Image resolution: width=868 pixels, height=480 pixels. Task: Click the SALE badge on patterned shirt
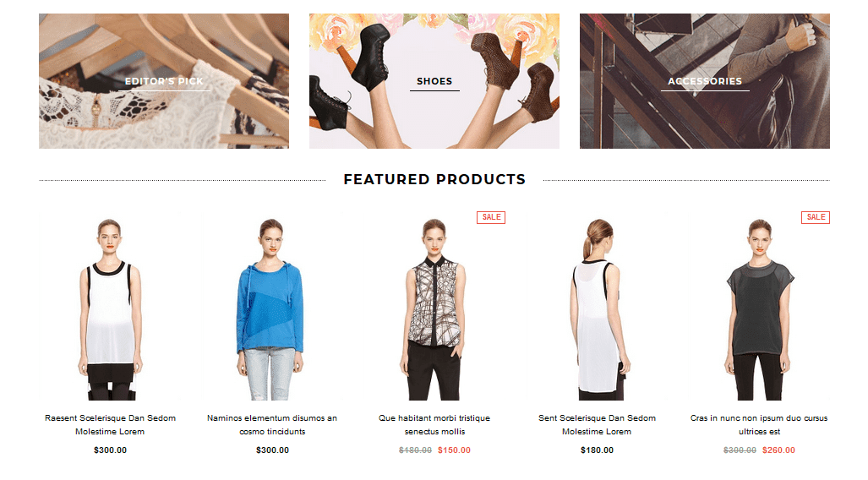(x=491, y=217)
